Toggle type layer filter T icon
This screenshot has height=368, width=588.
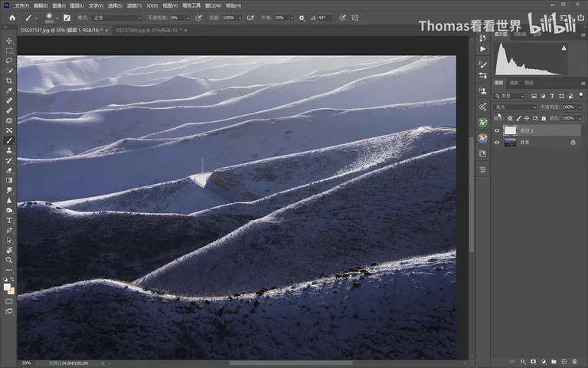click(552, 96)
